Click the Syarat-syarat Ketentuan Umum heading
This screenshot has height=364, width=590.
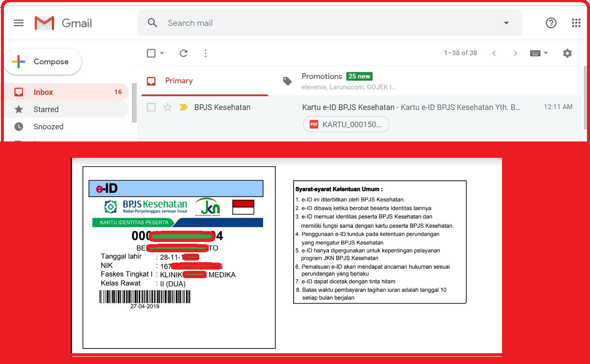pos(339,189)
